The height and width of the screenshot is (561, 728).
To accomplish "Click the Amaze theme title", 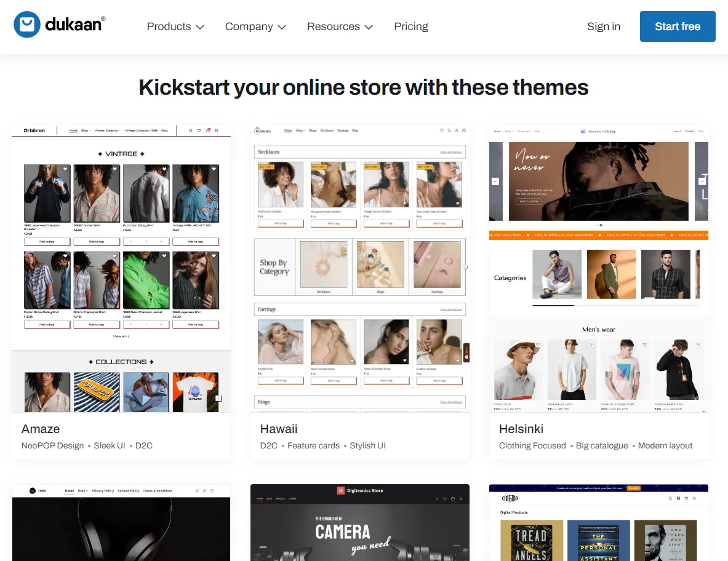I will click(x=41, y=429).
